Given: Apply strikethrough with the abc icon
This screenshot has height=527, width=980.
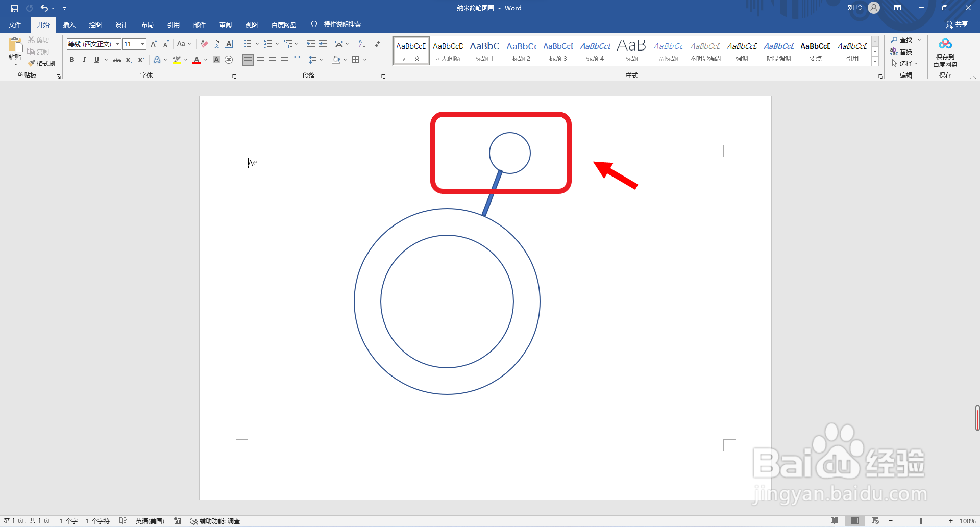Looking at the screenshot, I should pyautogui.click(x=117, y=60).
